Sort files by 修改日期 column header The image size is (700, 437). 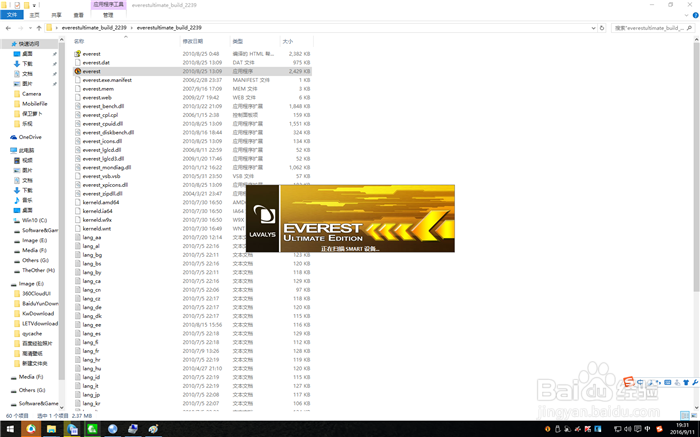pos(193,41)
